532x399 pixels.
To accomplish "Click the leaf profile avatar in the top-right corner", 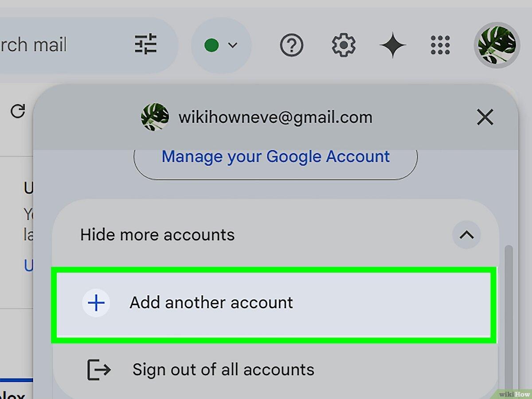I will (x=497, y=45).
